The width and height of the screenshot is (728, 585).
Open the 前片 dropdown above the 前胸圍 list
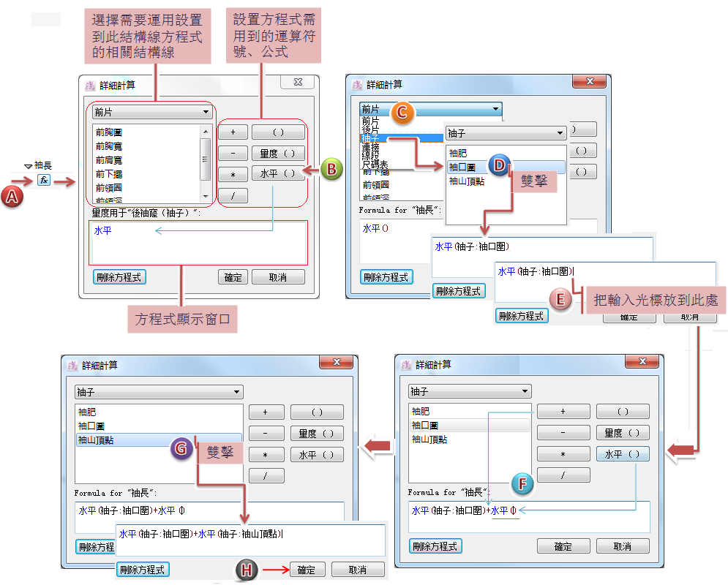(151, 112)
